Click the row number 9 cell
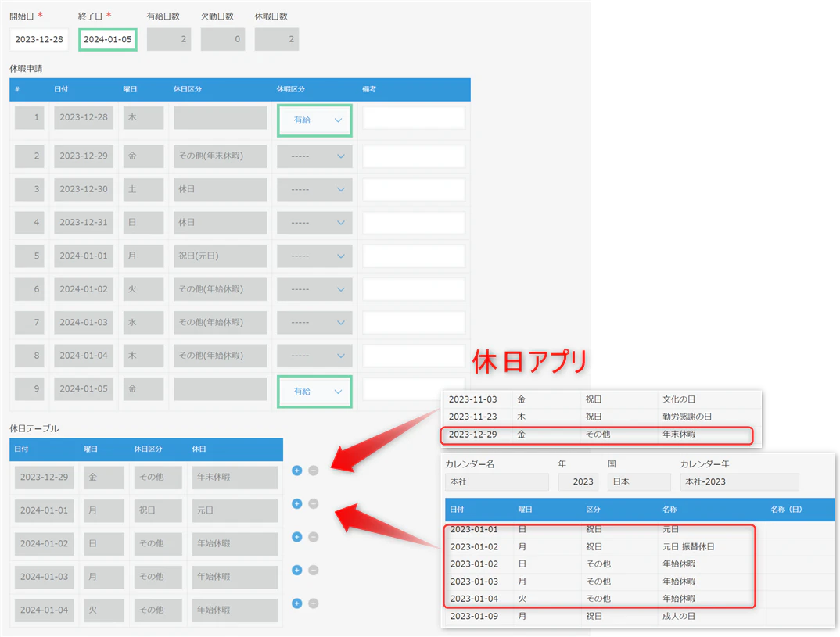 pyautogui.click(x=30, y=389)
